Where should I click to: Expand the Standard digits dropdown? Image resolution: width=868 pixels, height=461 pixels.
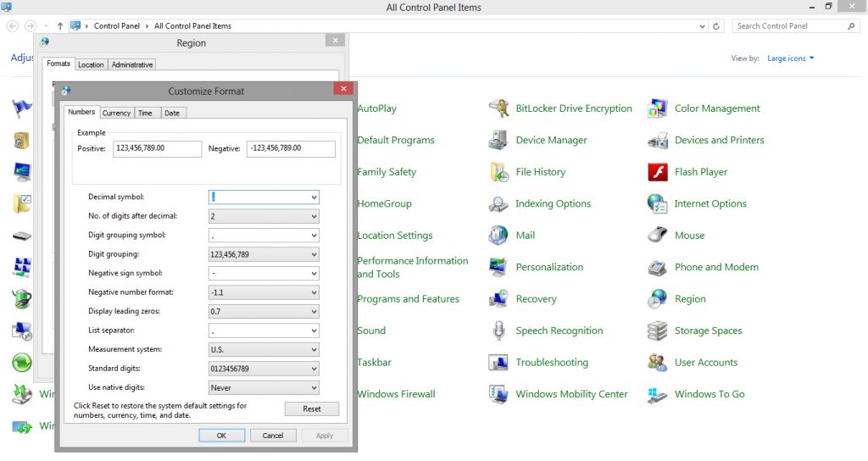click(314, 369)
